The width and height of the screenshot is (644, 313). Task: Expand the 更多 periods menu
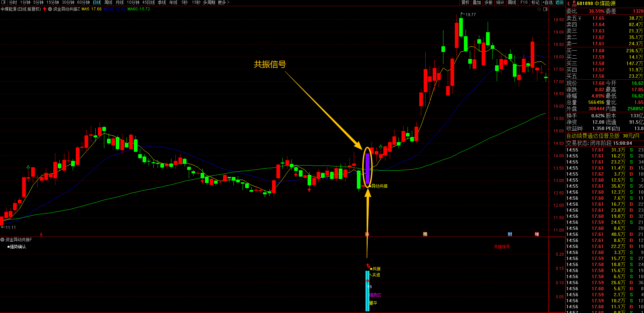(x=224, y=2)
